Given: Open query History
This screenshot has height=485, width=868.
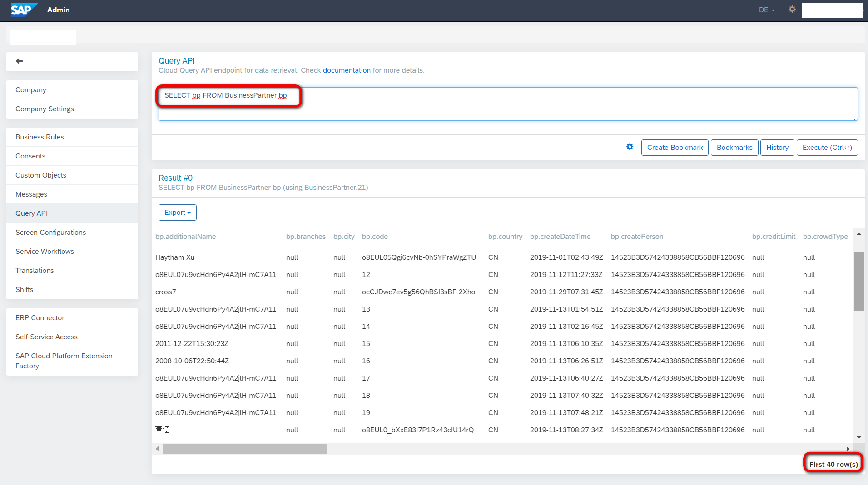Looking at the screenshot, I should 777,148.
